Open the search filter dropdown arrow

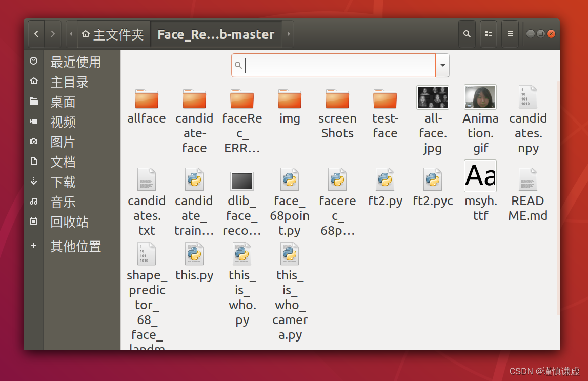pos(442,65)
